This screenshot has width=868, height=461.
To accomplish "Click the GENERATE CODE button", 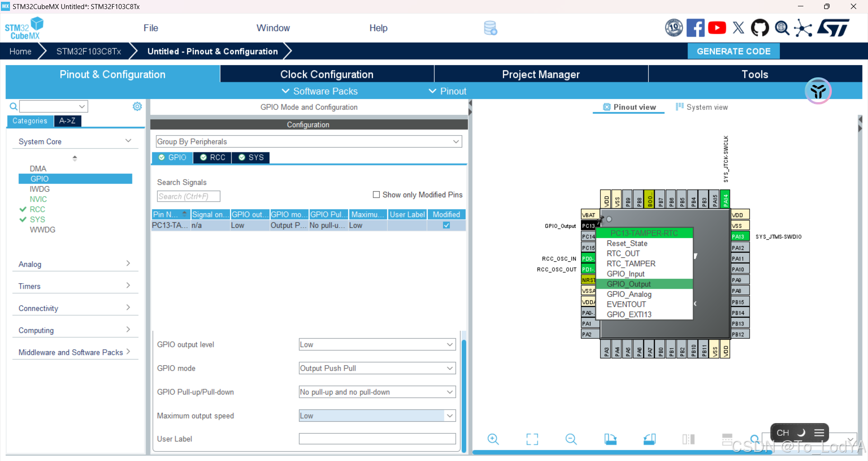I will pyautogui.click(x=733, y=51).
